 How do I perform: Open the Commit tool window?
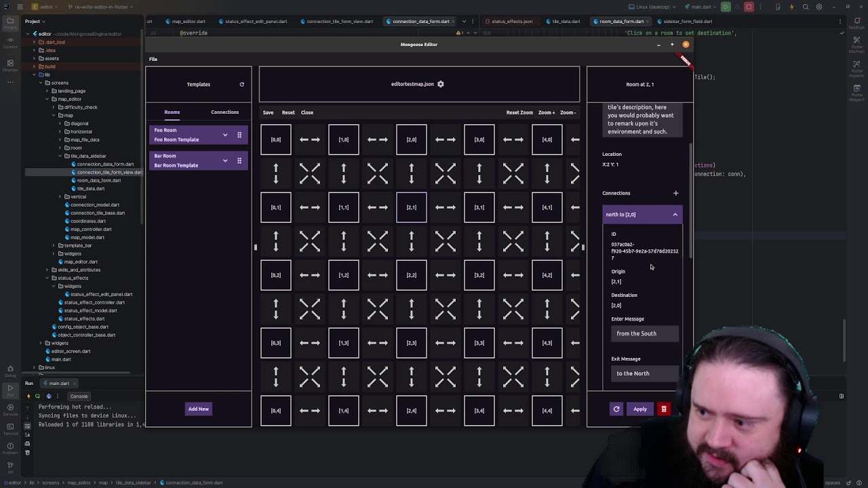point(10,42)
